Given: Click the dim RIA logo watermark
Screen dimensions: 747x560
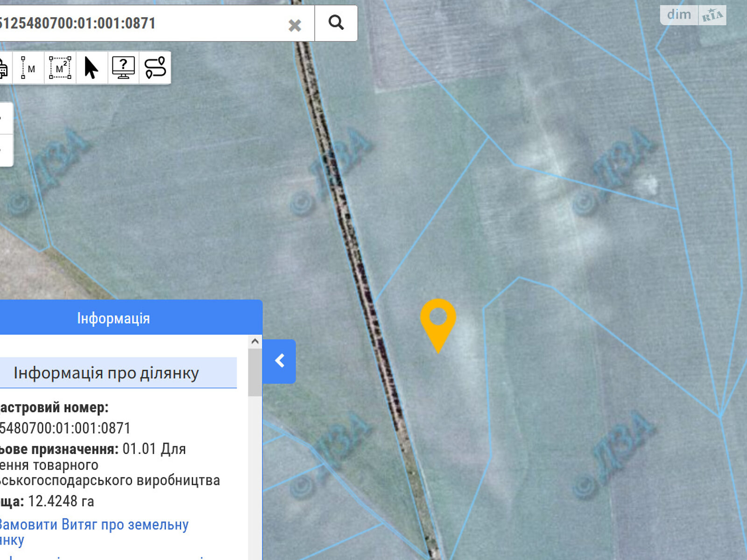Looking at the screenshot, I should [693, 15].
